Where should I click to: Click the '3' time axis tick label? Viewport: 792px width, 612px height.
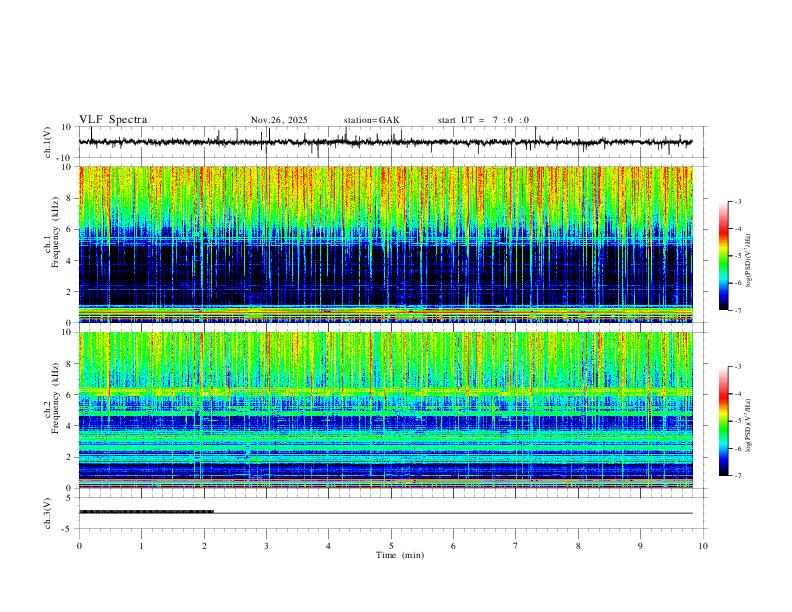pos(266,546)
